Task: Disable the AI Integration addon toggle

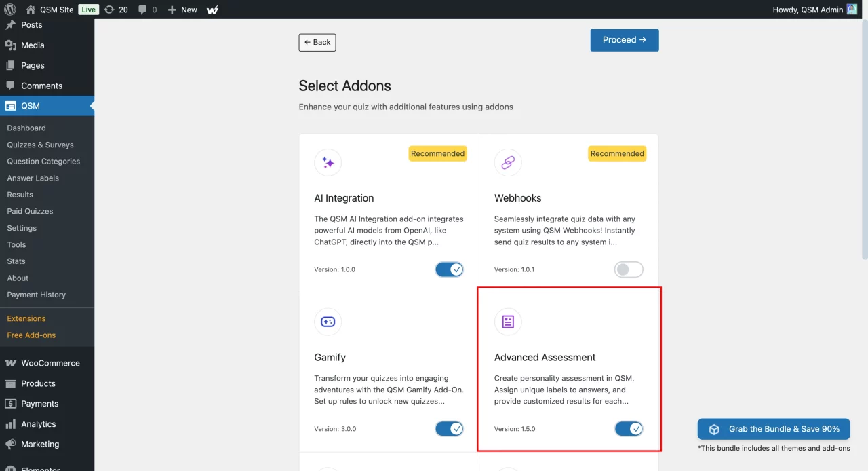Action: point(450,269)
